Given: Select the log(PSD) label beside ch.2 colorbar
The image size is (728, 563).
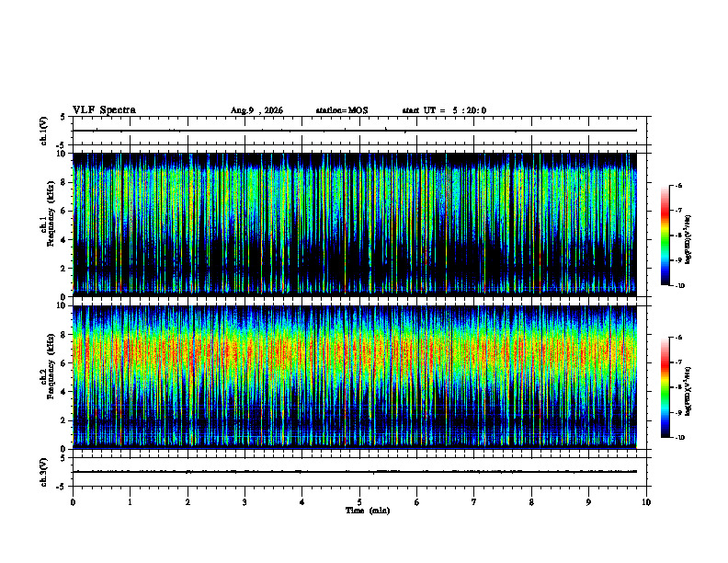Looking at the screenshot, I should click(x=688, y=392).
